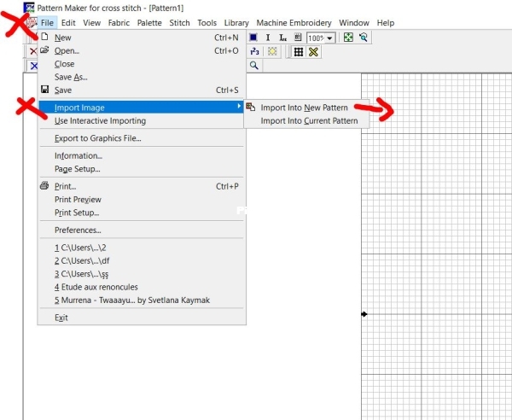
Task: Open recent file 1 C:\Users\...\2
Action: click(x=142, y=248)
